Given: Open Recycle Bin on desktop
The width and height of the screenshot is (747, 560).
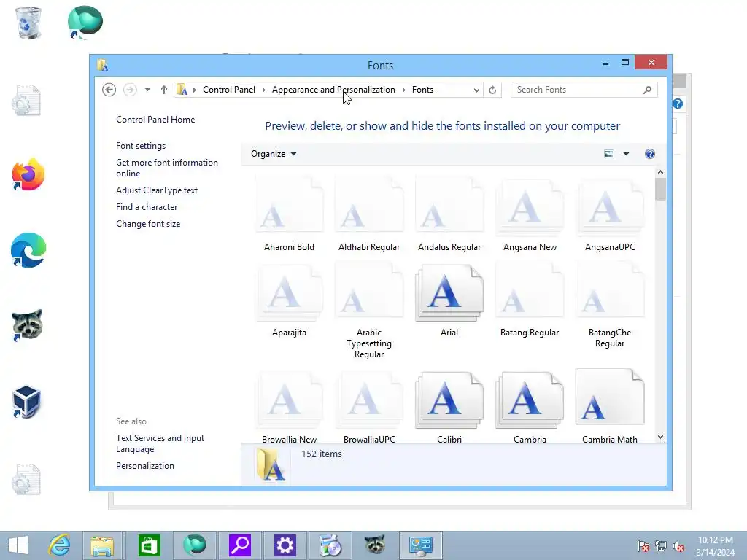Looking at the screenshot, I should pos(28,23).
